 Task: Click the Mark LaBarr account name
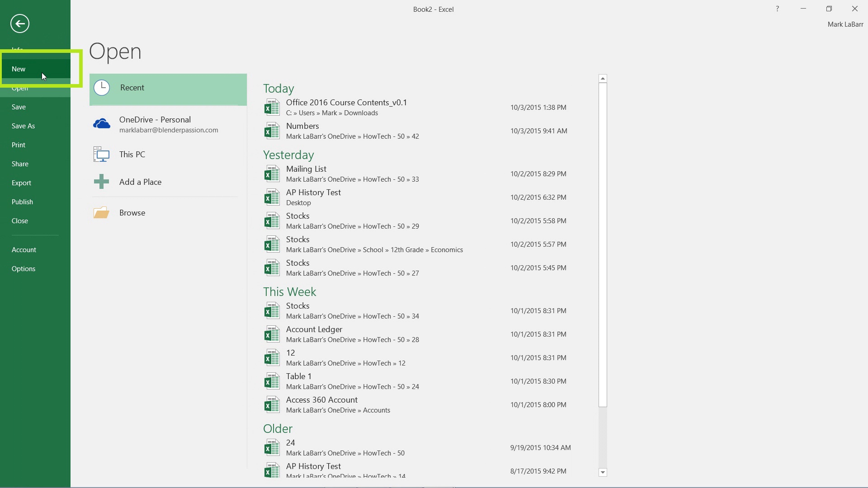[845, 24]
